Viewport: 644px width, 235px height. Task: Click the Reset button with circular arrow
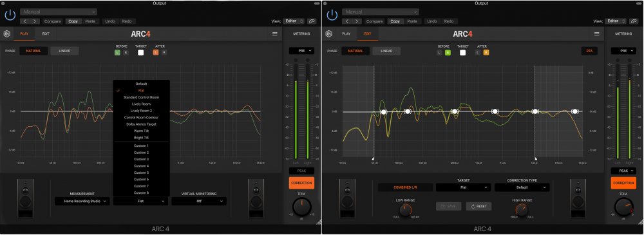tap(478, 206)
